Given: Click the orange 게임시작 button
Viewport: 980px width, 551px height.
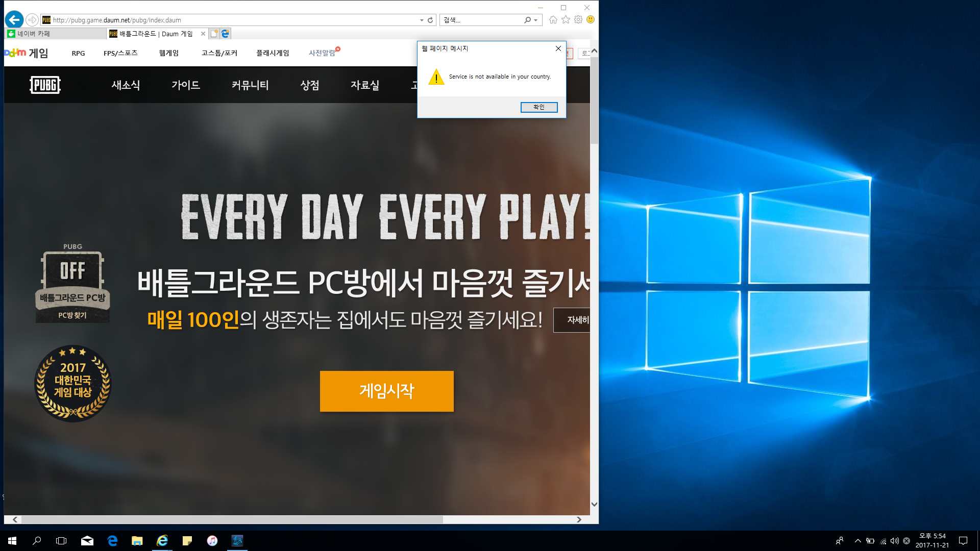Looking at the screenshot, I should click(387, 391).
